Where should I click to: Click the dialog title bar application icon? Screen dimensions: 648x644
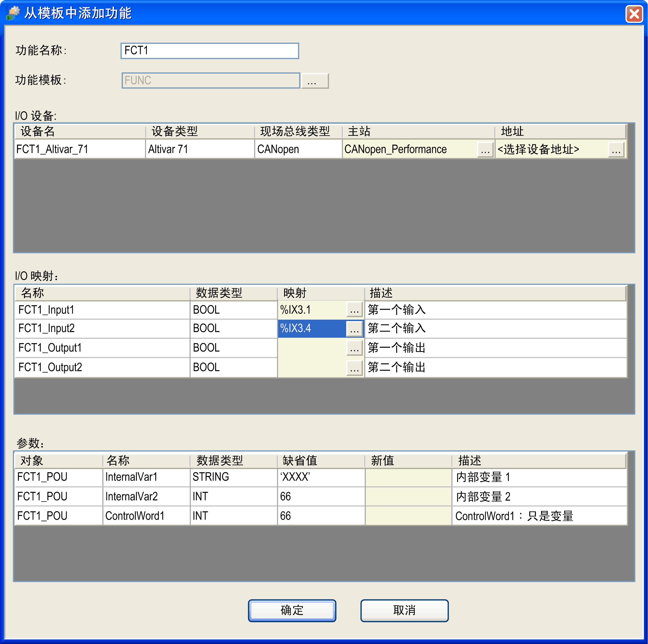coord(13,13)
